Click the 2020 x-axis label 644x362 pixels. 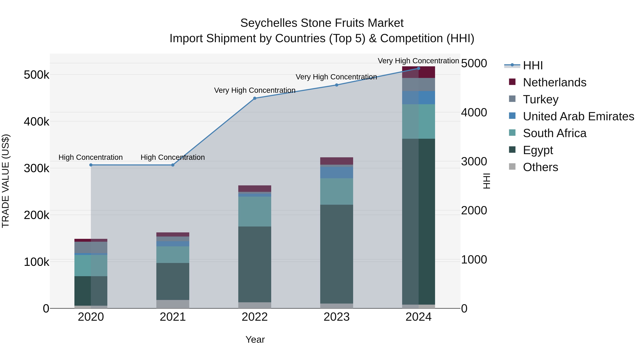tap(91, 317)
